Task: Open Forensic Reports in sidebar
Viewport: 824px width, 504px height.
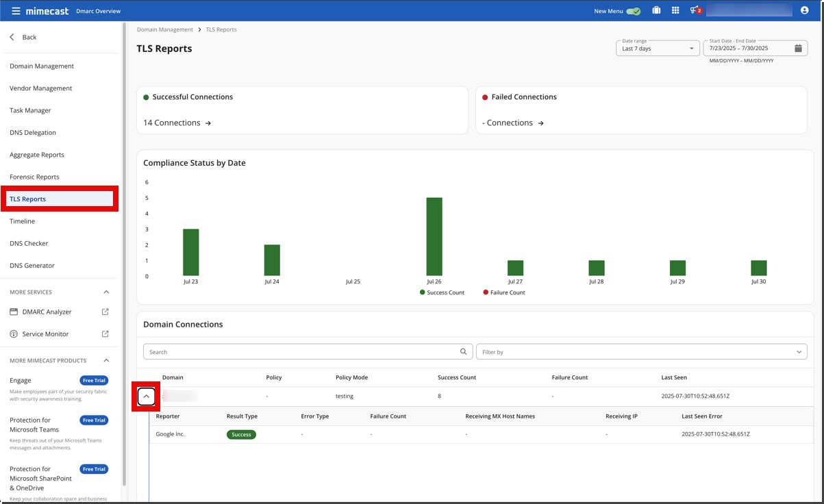Action: (x=34, y=177)
